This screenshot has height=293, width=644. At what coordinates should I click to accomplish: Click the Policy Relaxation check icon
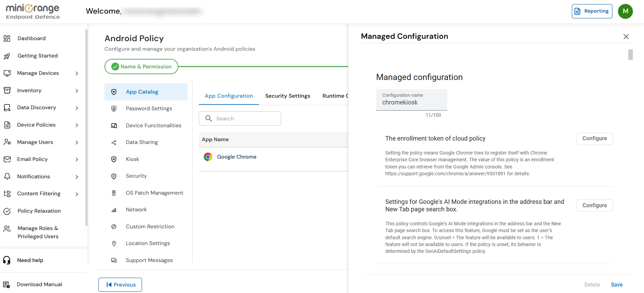click(x=7, y=211)
